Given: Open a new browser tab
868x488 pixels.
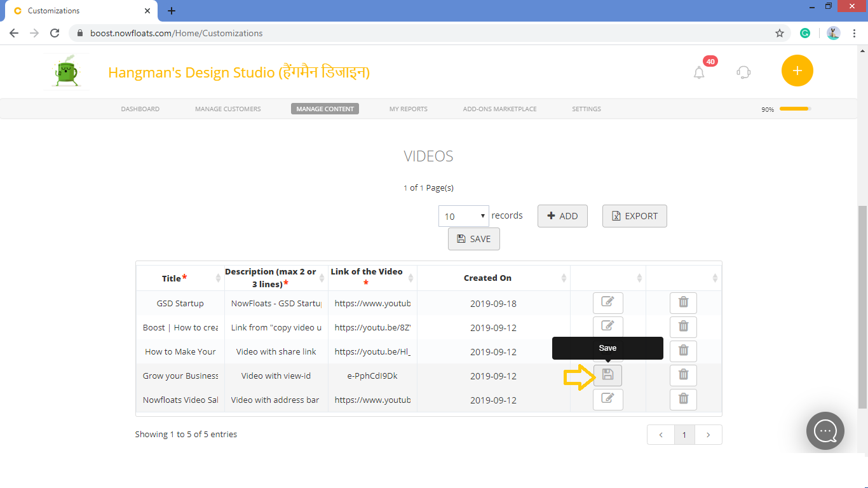Looking at the screenshot, I should (x=172, y=11).
